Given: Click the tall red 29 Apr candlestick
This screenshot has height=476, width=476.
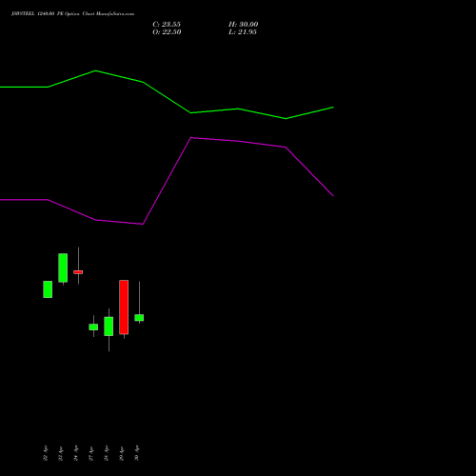Looking at the screenshot, I should 124,307.
